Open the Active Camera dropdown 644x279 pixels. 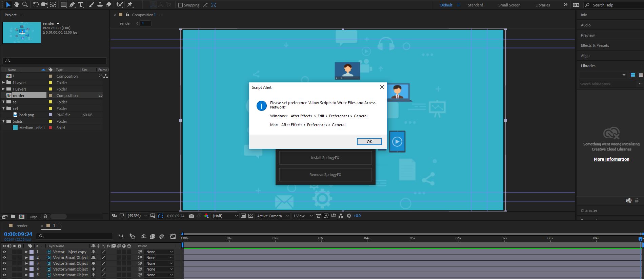tap(272, 216)
